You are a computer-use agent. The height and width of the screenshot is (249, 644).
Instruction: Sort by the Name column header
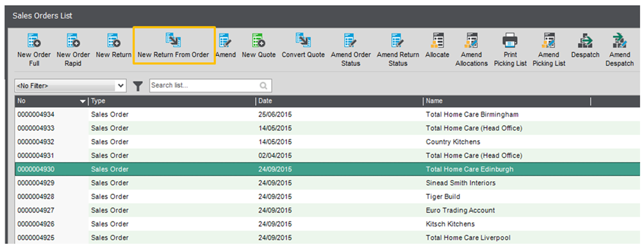pyautogui.click(x=507, y=101)
